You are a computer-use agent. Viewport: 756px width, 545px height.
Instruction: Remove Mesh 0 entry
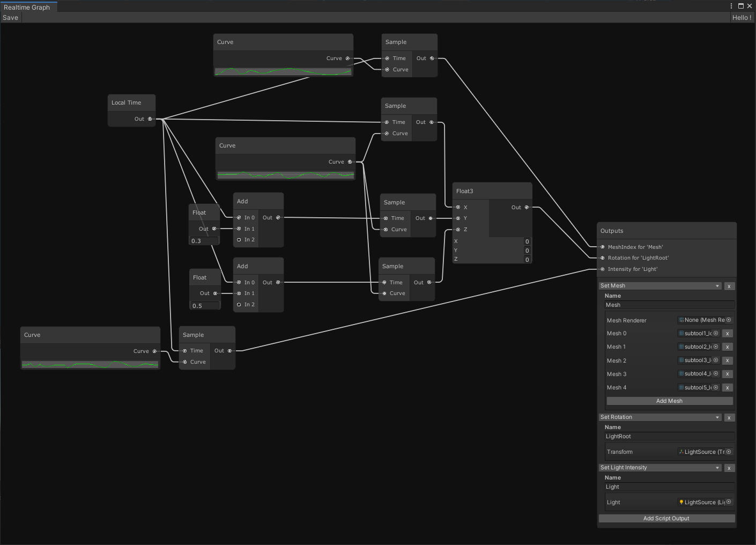[728, 334]
